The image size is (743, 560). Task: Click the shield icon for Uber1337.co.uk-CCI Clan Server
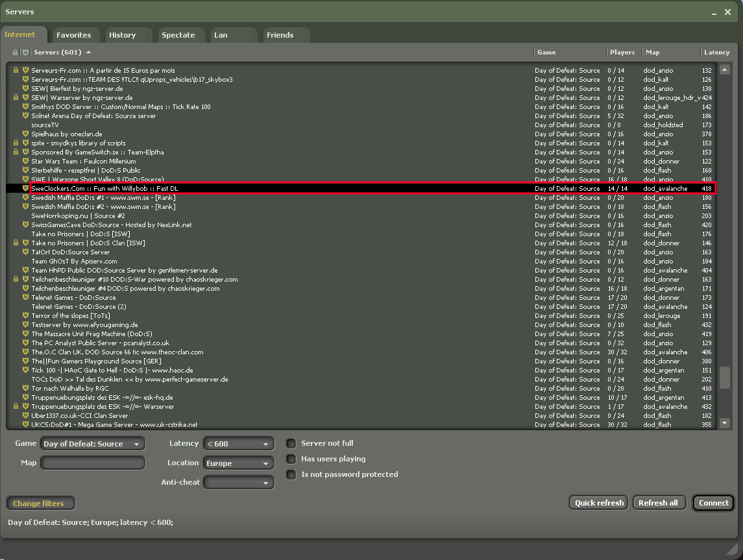click(x=25, y=415)
